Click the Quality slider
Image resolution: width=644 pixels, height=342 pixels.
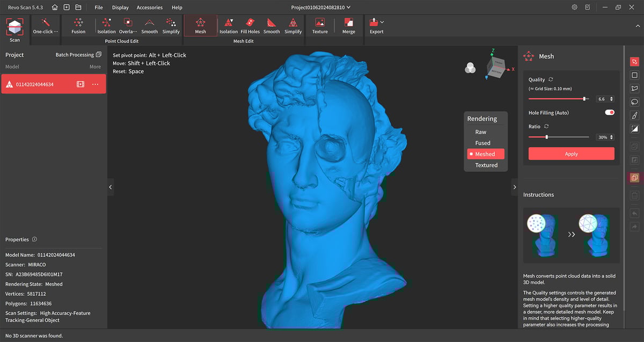[x=559, y=99]
